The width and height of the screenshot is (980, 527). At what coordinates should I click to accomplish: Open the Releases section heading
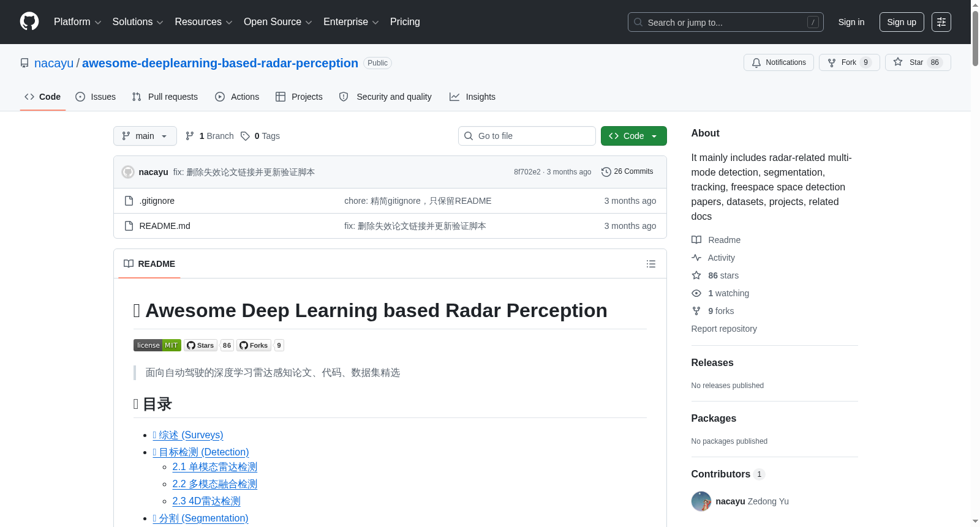click(x=712, y=362)
